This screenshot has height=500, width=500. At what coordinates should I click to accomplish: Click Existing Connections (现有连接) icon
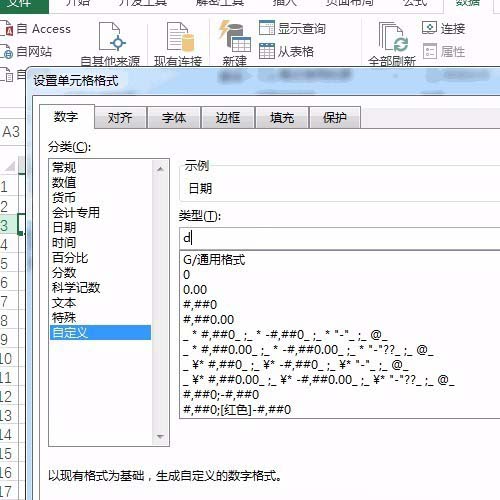180,37
